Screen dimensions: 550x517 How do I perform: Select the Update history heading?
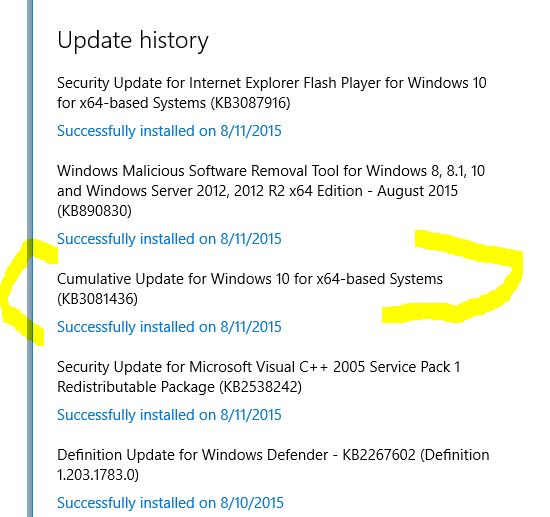point(133,41)
